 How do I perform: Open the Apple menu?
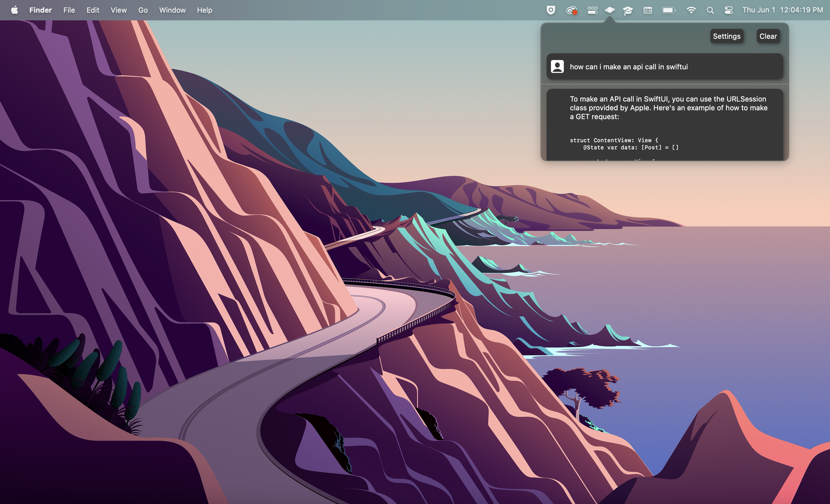coord(15,10)
